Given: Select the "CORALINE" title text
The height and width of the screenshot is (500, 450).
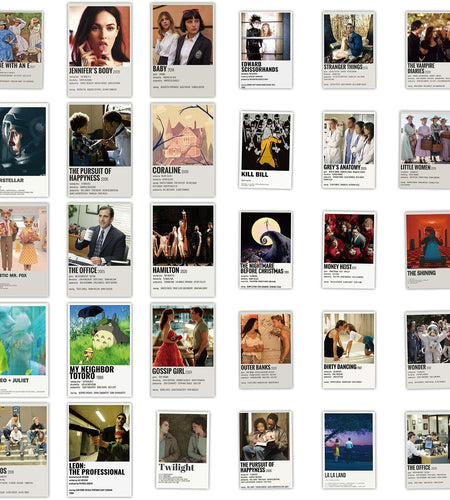Looking at the screenshot, I should point(167,170).
